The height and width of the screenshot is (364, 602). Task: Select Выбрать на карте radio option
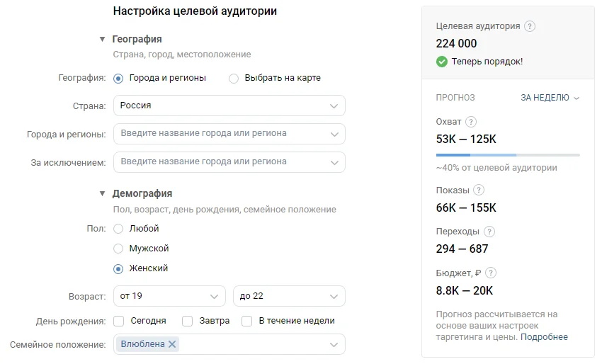tap(234, 79)
